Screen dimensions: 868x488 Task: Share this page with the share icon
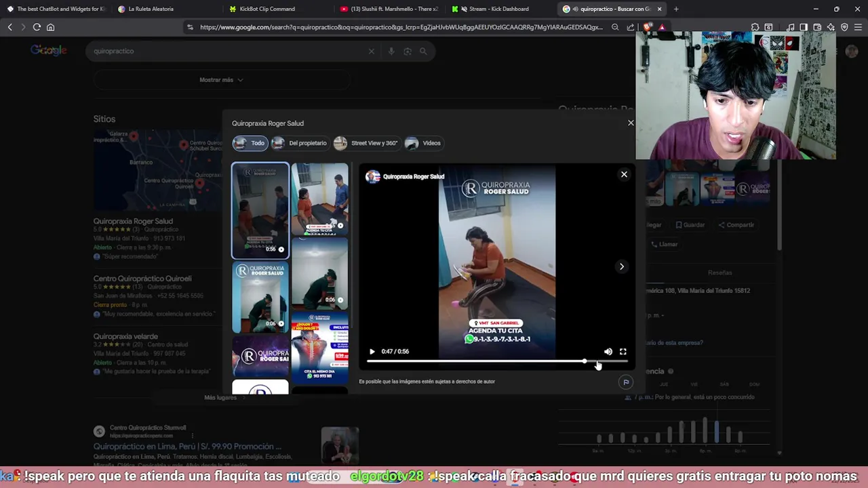(631, 27)
